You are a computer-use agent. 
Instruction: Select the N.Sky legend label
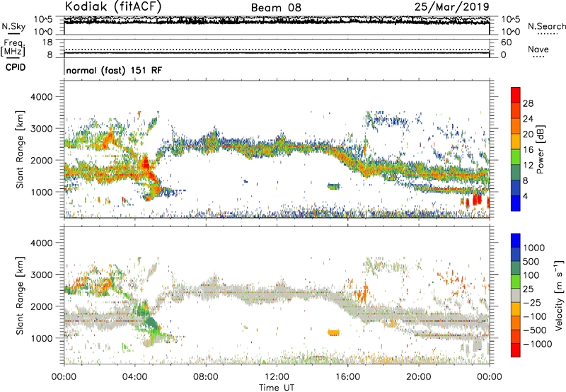tap(13, 26)
